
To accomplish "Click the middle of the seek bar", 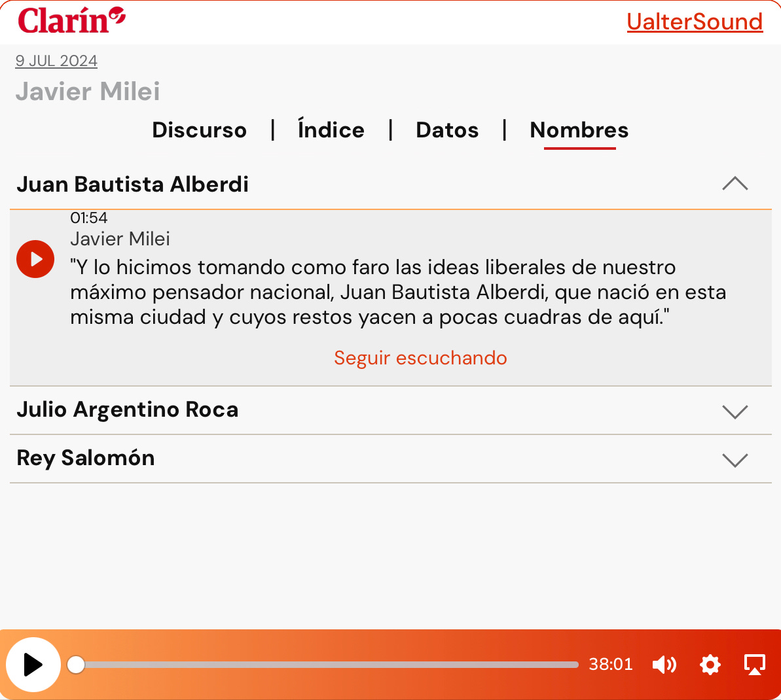I will pyautogui.click(x=327, y=665).
